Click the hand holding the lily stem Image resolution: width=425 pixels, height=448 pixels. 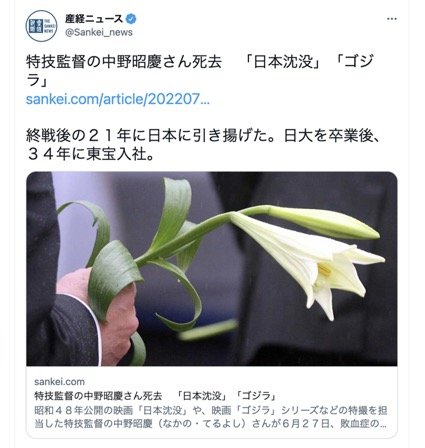coord(98,315)
